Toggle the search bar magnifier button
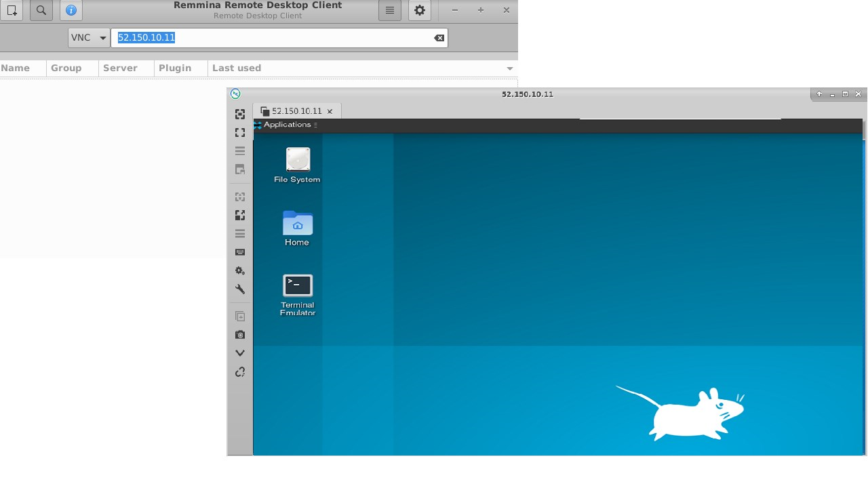The width and height of the screenshot is (868, 488). tap(41, 10)
